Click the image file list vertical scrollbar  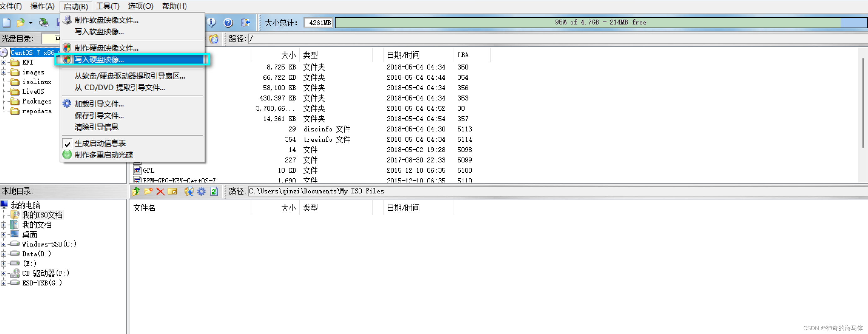pyautogui.click(x=863, y=103)
